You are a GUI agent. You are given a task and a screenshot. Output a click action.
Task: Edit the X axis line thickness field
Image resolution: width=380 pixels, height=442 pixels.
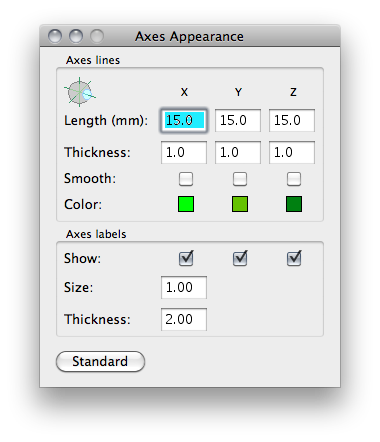(184, 152)
